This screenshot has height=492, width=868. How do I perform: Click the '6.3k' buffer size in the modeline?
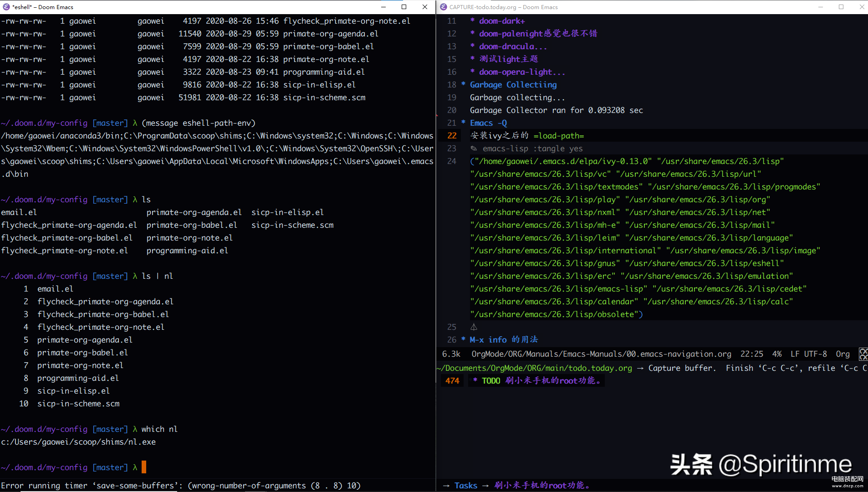451,354
